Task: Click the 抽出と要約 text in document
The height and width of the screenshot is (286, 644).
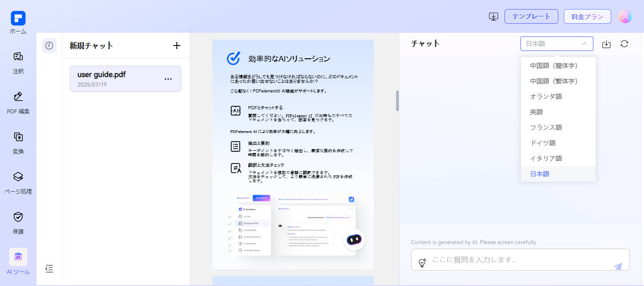Action: coord(259,143)
